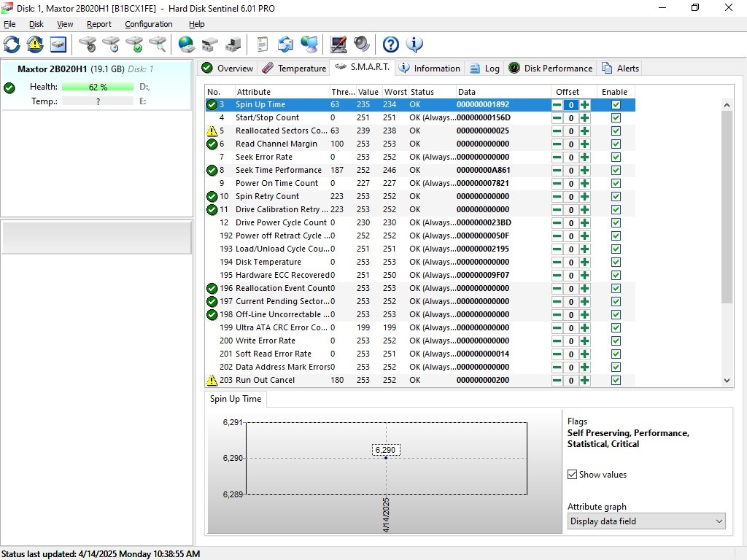Click the disk-with-green-checkmark toolbar icon
Viewport: 747px width, 560px height.
[134, 44]
